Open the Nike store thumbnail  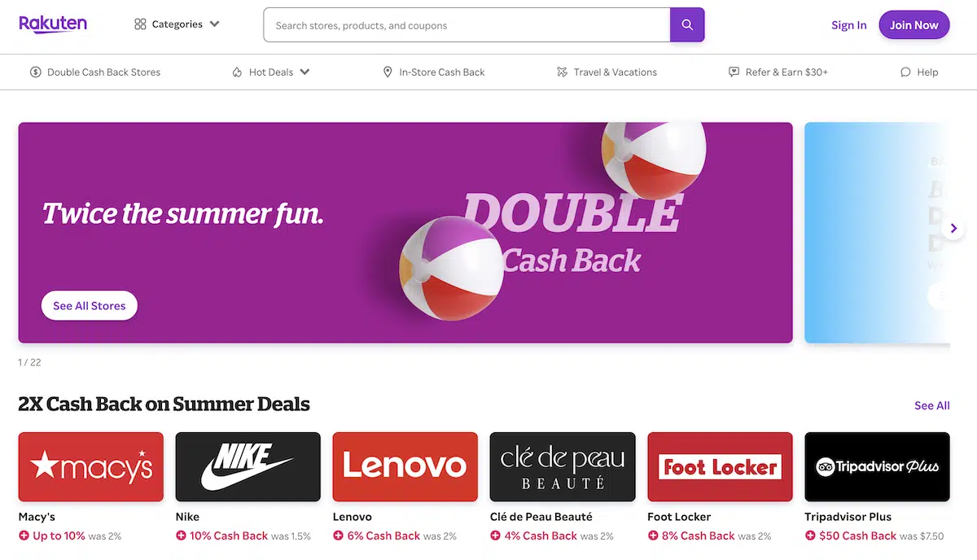pos(248,466)
